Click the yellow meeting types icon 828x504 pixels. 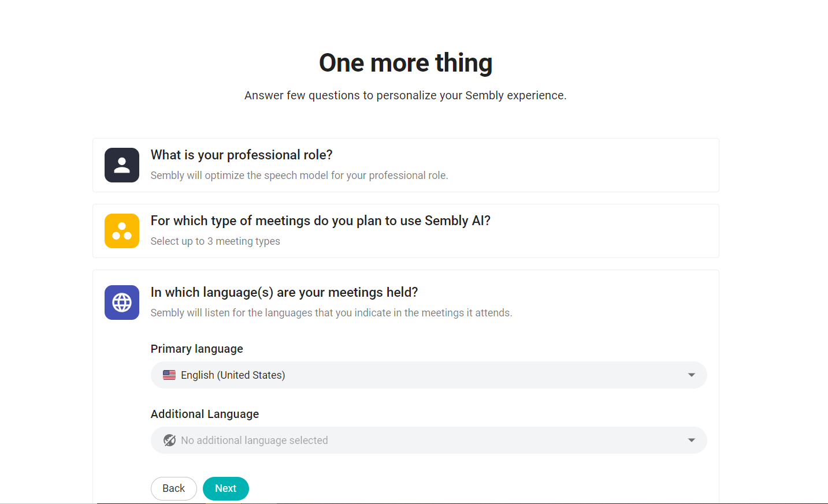tap(122, 231)
